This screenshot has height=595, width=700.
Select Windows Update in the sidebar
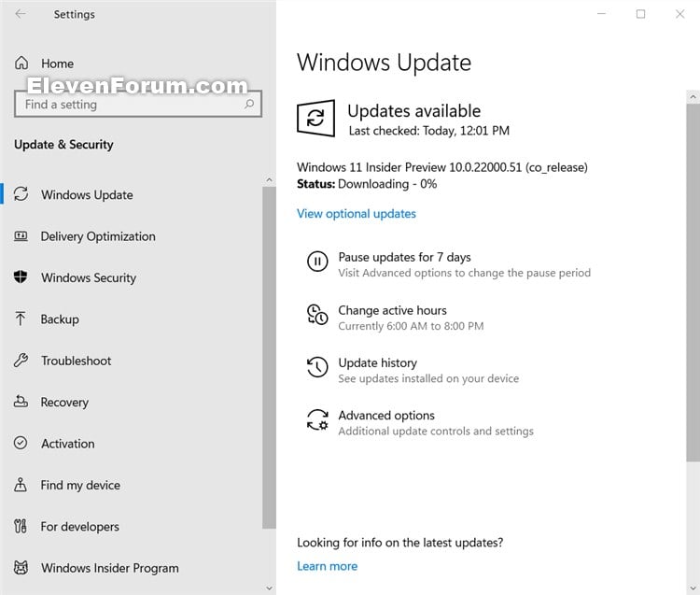87,195
